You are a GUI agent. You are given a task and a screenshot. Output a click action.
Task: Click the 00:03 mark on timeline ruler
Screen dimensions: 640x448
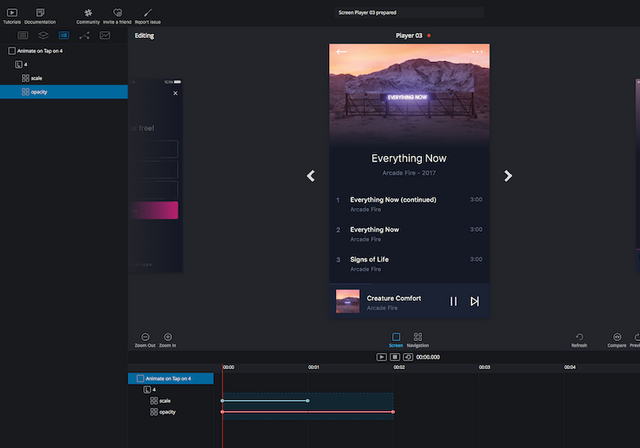[x=484, y=367]
